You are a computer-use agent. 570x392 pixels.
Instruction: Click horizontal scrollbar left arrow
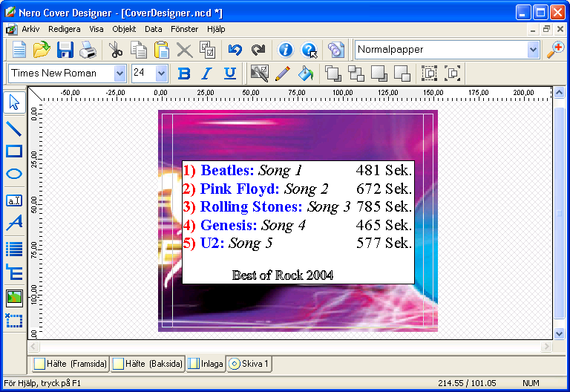(33, 346)
